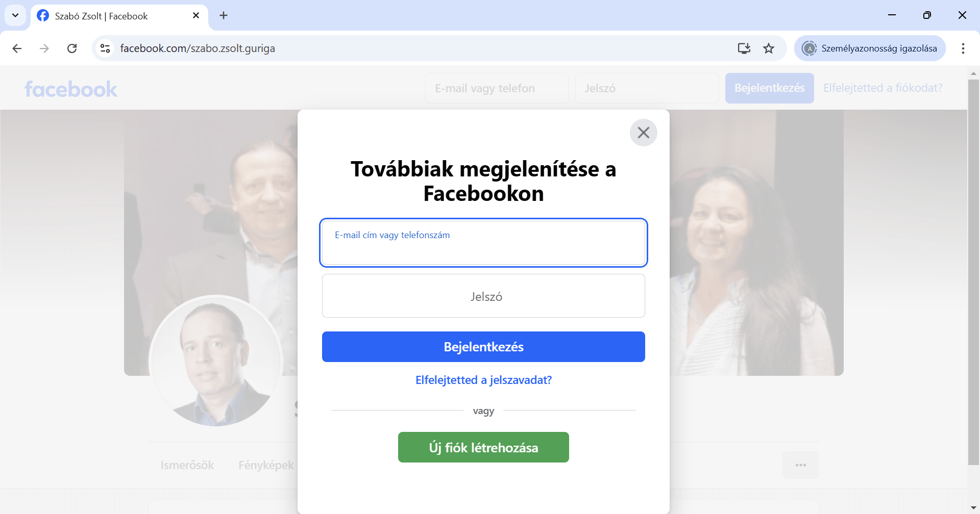This screenshot has height=514, width=980.
Task: Click the green Új fiók létrehozása button
Action: pyautogui.click(x=483, y=447)
